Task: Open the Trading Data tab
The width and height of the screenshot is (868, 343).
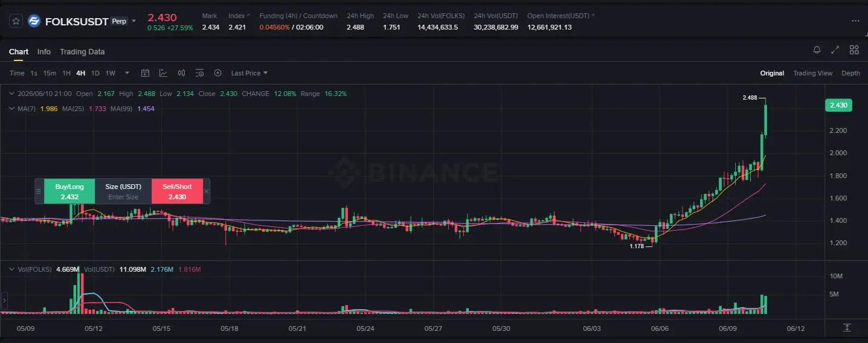Action: coord(82,52)
